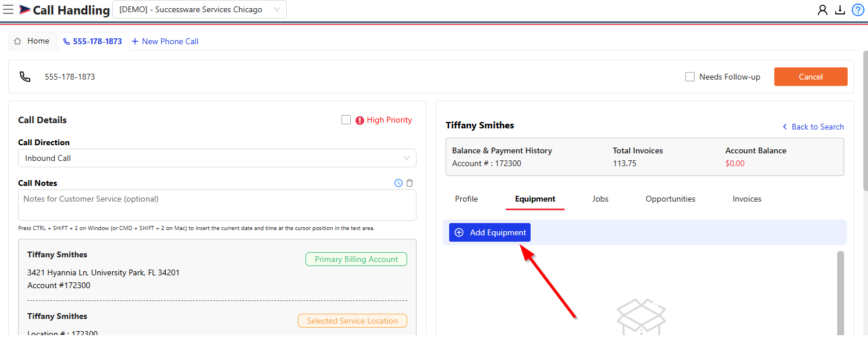Viewport: 868px width, 341px height.
Task: Click the user profile icon
Action: pos(822,10)
